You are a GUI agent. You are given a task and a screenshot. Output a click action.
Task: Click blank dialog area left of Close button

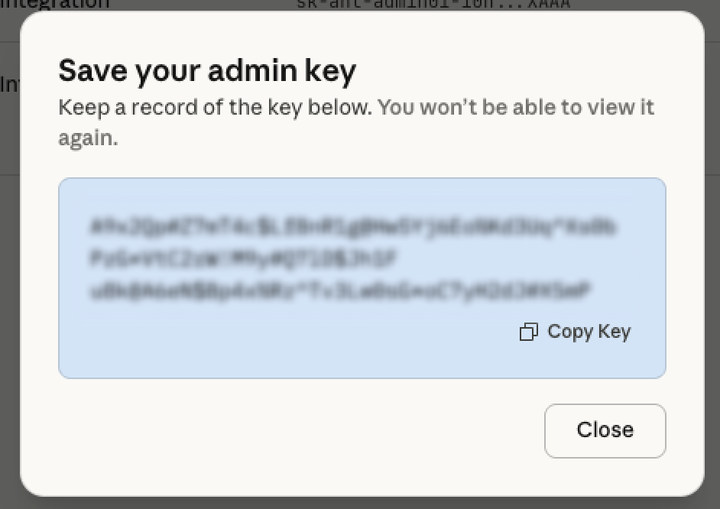tap(300, 430)
